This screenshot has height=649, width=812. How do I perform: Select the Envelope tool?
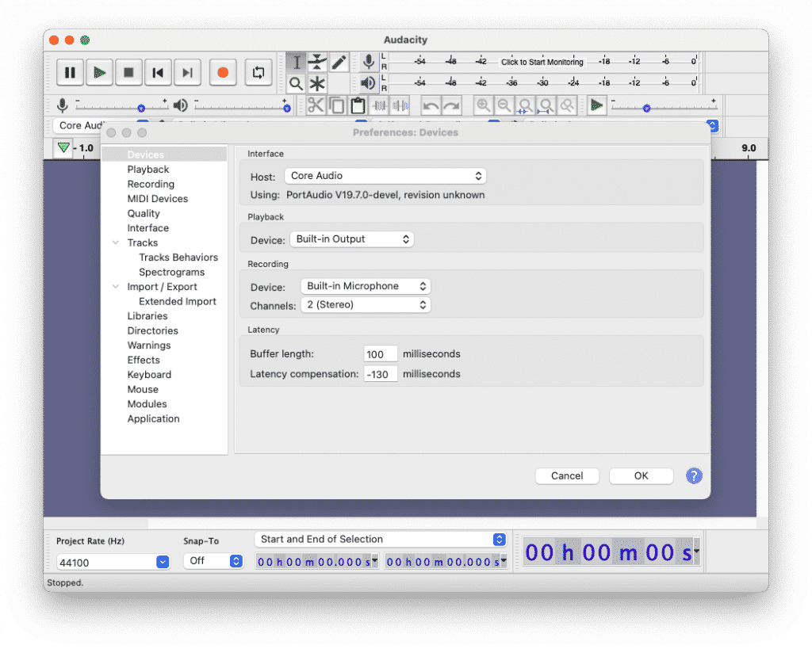[317, 62]
